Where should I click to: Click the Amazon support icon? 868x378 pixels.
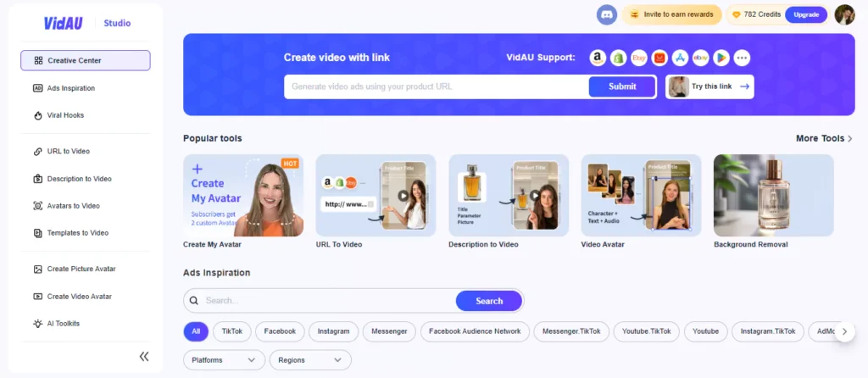[x=598, y=58]
